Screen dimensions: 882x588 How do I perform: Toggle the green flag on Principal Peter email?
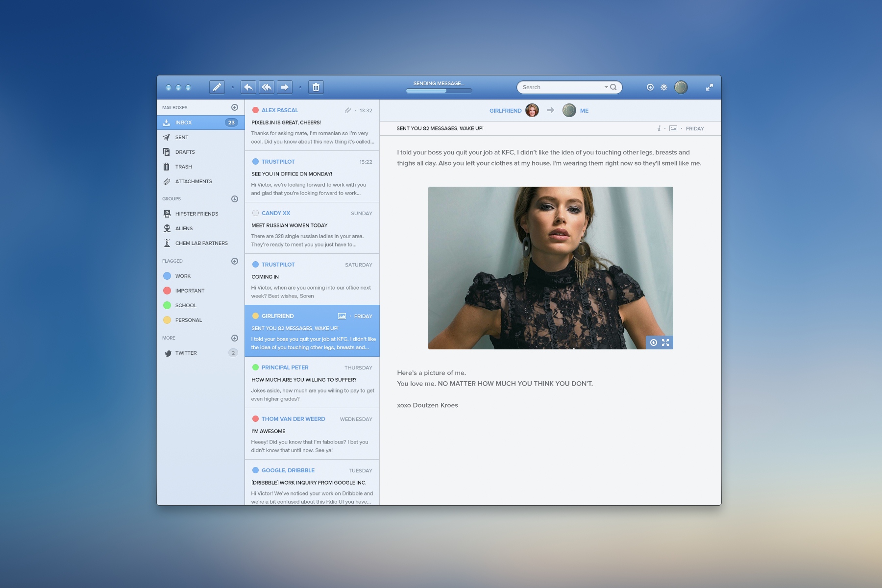pyautogui.click(x=255, y=367)
